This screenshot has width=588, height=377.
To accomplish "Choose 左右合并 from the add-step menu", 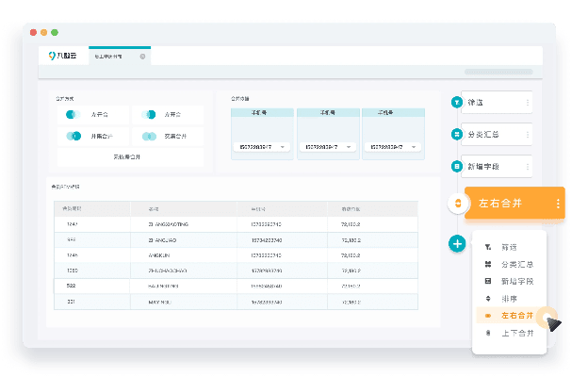I will (509, 316).
